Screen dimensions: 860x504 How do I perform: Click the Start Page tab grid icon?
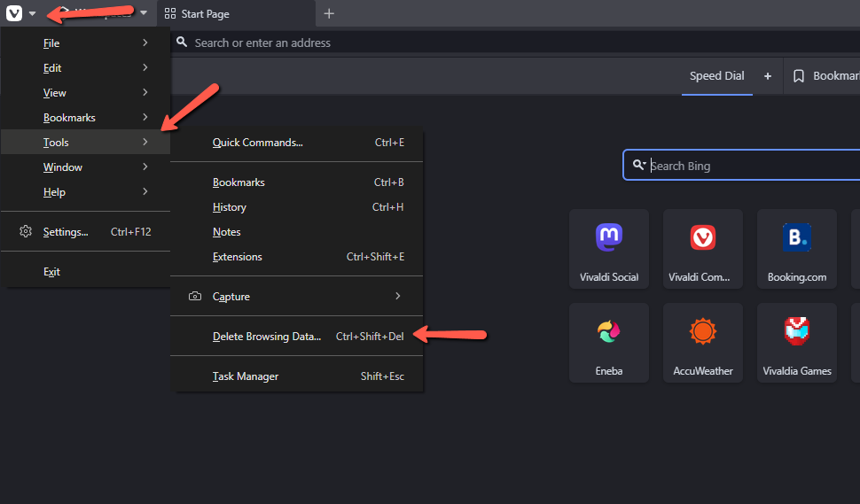[x=170, y=13]
